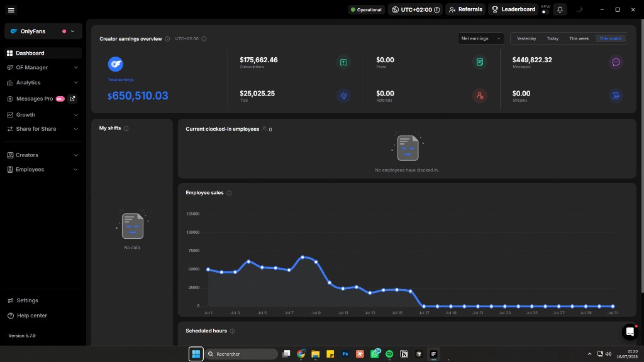Open Spotify from the taskbar
644x362 pixels.
tap(389, 354)
